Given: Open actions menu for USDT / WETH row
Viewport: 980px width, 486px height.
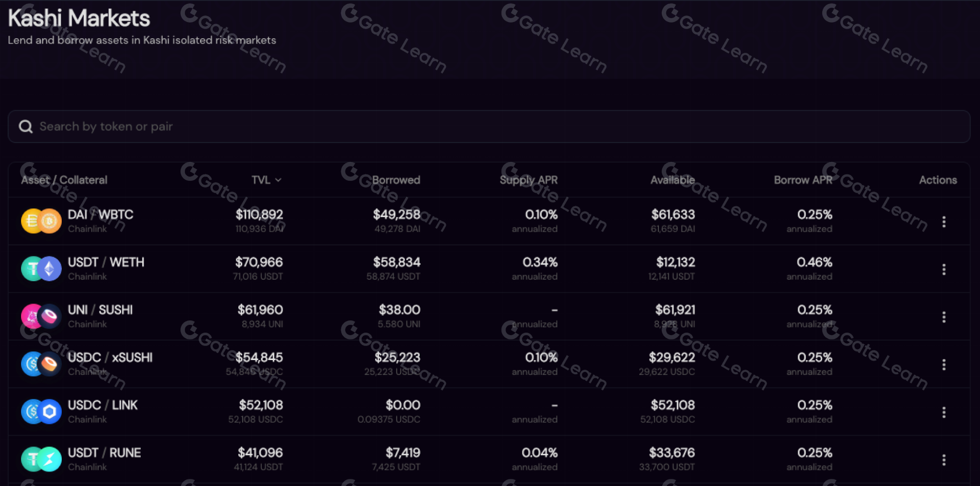Looking at the screenshot, I should pyautogui.click(x=943, y=269).
